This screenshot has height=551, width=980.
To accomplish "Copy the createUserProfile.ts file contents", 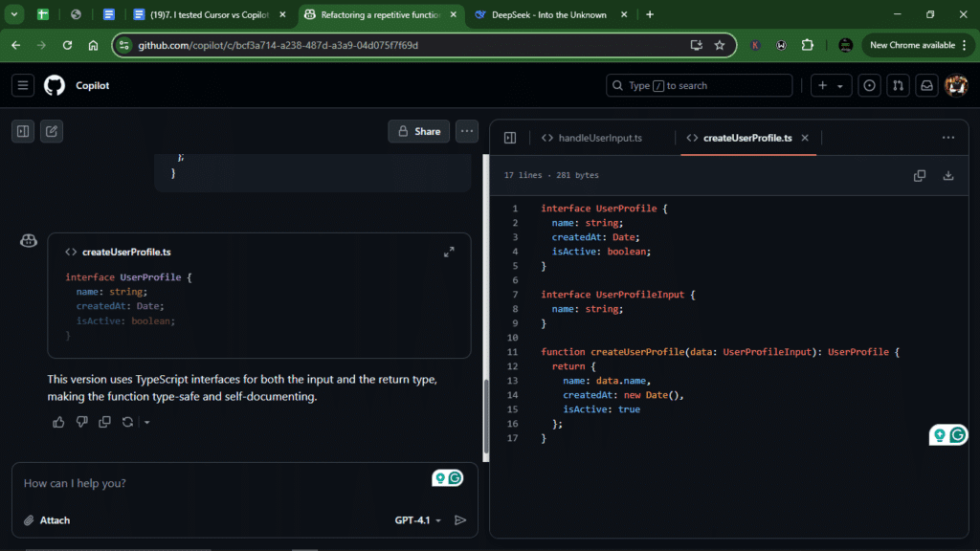I will click(x=920, y=175).
